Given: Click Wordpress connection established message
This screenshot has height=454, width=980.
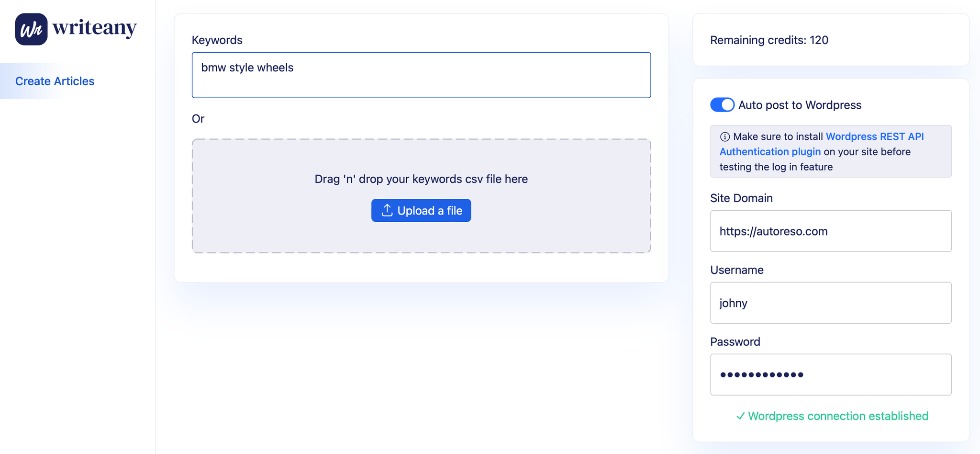Looking at the screenshot, I should coord(832,416).
